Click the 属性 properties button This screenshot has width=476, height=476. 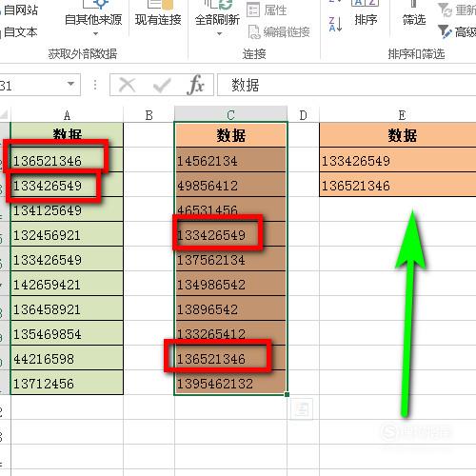267,10
